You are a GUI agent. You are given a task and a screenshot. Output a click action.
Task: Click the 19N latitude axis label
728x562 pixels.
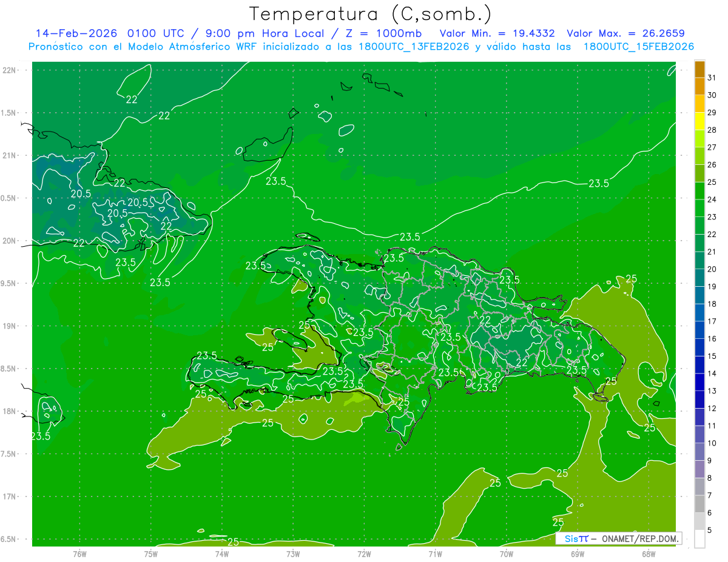(x=10, y=326)
